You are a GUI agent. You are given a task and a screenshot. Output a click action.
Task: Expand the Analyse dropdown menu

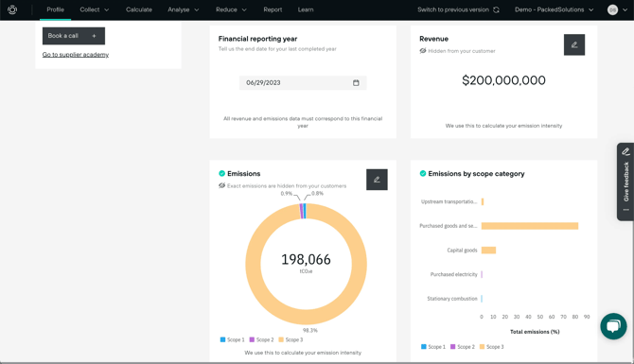[184, 9]
